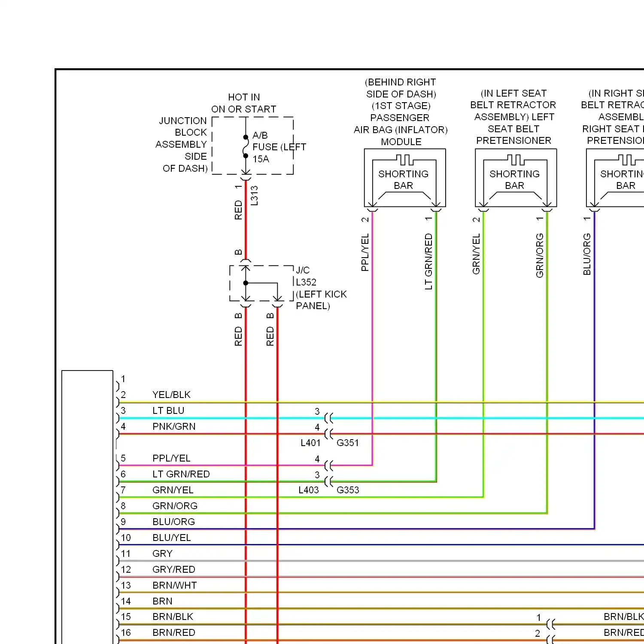Click the junction dot inside J/C L352
This screenshot has width=644, height=644.
click(246, 283)
